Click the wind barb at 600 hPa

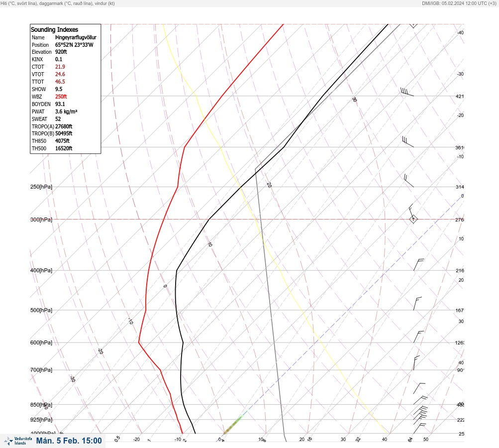[x=418, y=336]
